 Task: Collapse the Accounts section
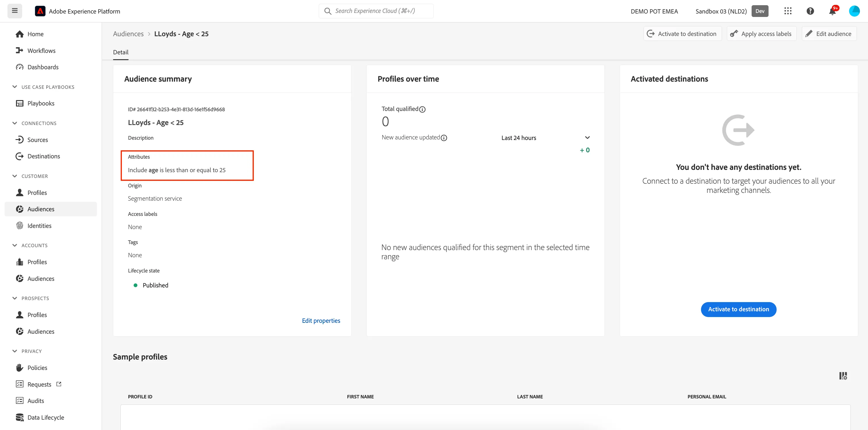[14, 245]
